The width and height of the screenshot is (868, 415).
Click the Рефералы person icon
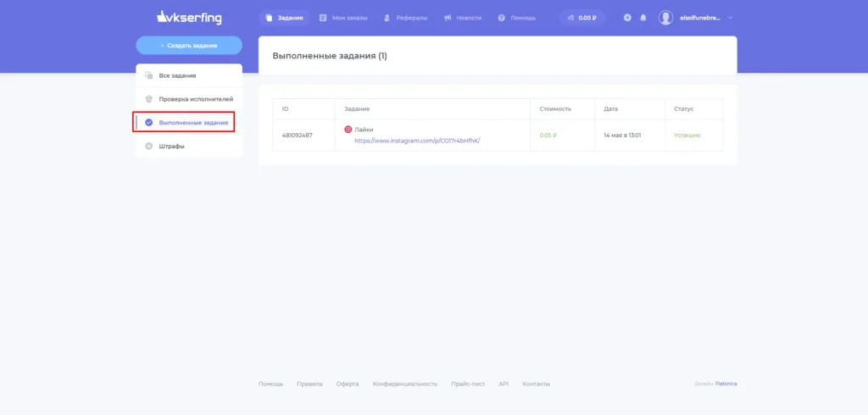[x=387, y=18]
